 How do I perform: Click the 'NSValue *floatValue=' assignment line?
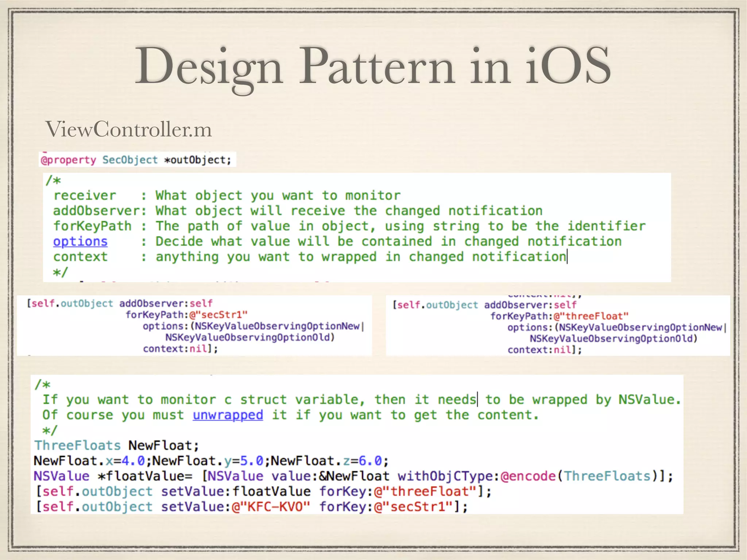tap(353, 476)
